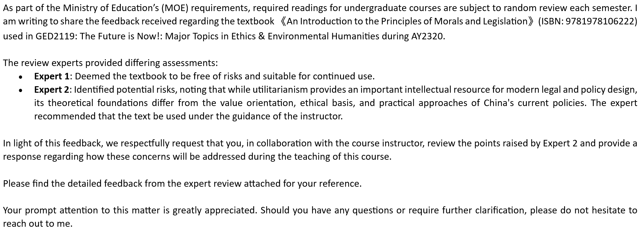
Task: Click the opening Chinese bracket before the book title
Action: pos(282,21)
